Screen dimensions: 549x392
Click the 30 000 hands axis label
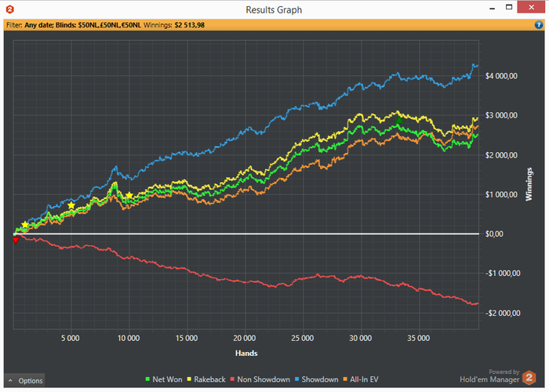[360, 338]
